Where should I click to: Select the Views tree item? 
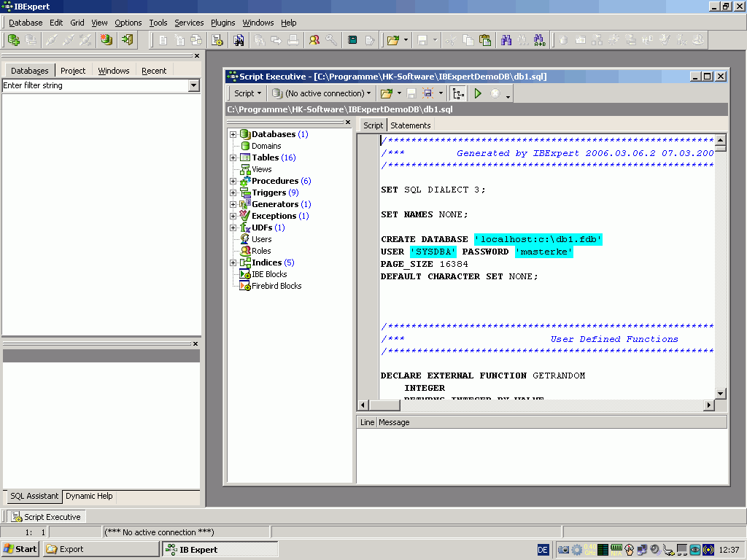pos(262,169)
